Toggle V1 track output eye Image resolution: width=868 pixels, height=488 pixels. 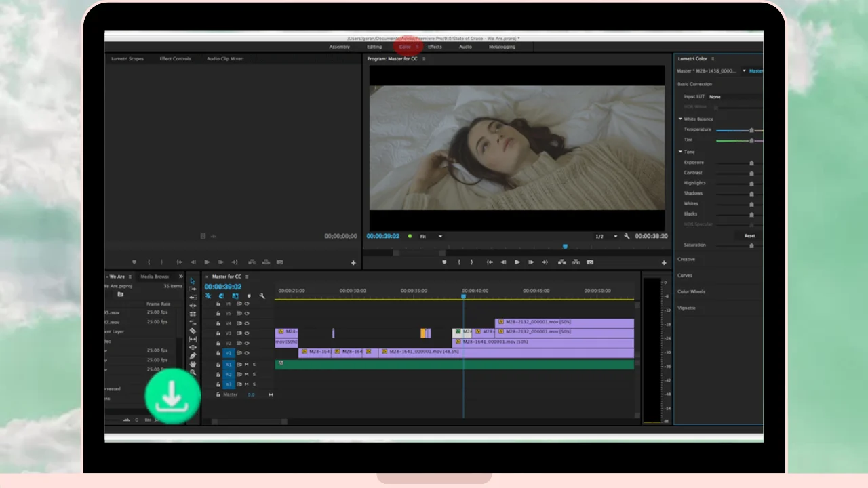coord(247,353)
